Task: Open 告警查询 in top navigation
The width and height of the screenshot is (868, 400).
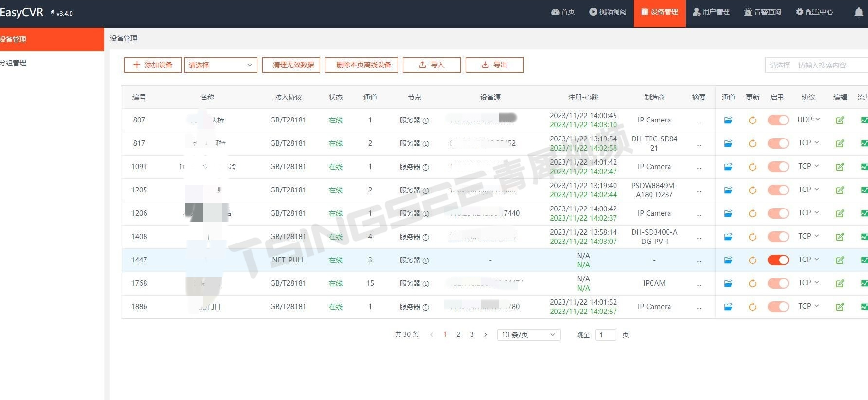Action: pyautogui.click(x=763, y=12)
